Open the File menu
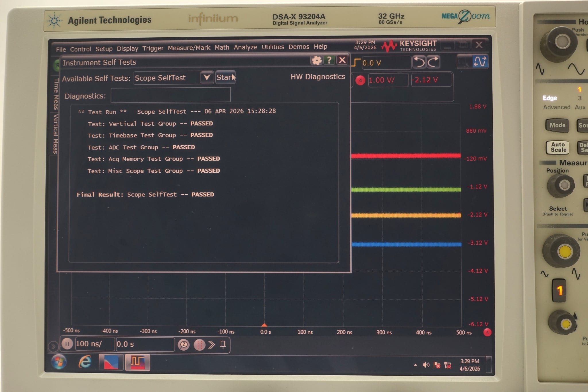Image resolution: width=588 pixels, height=392 pixels. [x=61, y=49]
